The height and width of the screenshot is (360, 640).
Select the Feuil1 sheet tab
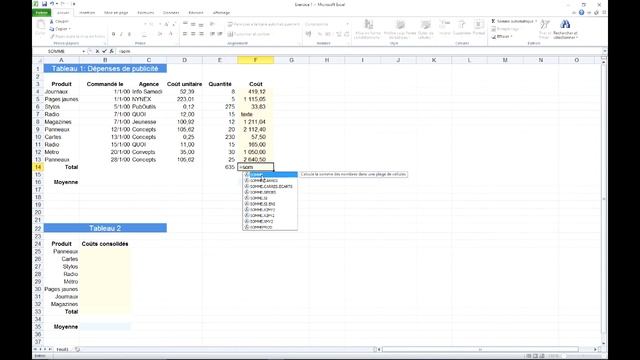pyautogui.click(x=62, y=349)
